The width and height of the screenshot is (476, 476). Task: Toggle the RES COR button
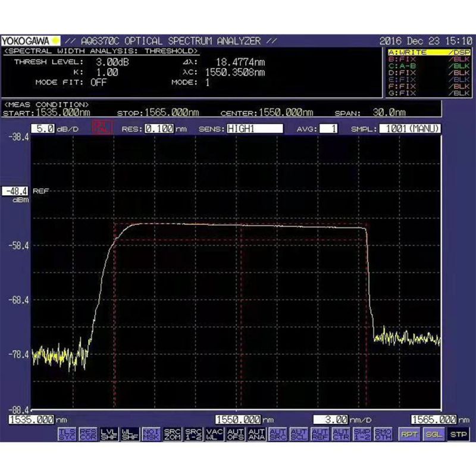87,434
